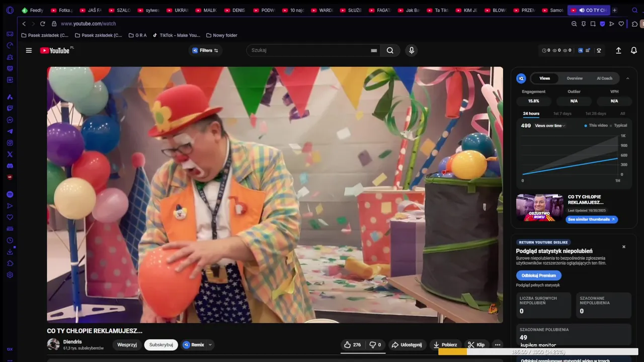The width and height of the screenshot is (644, 362).
Task: Click the Wesprzyj button
Action: [127, 345]
